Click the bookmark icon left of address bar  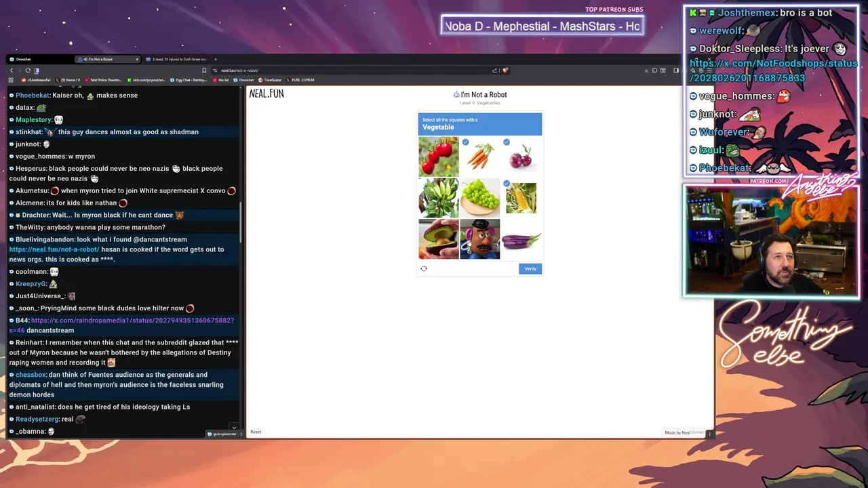(x=204, y=70)
